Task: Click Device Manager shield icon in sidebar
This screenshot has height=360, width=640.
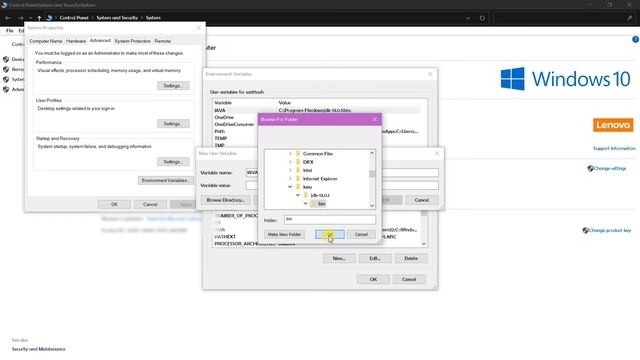Action: point(6,59)
